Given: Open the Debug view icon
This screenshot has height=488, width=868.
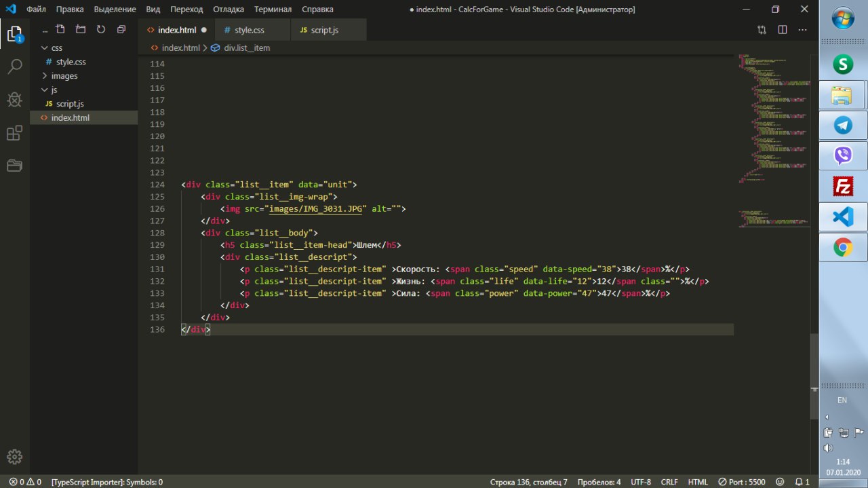Looking at the screenshot, I should pos(14,100).
